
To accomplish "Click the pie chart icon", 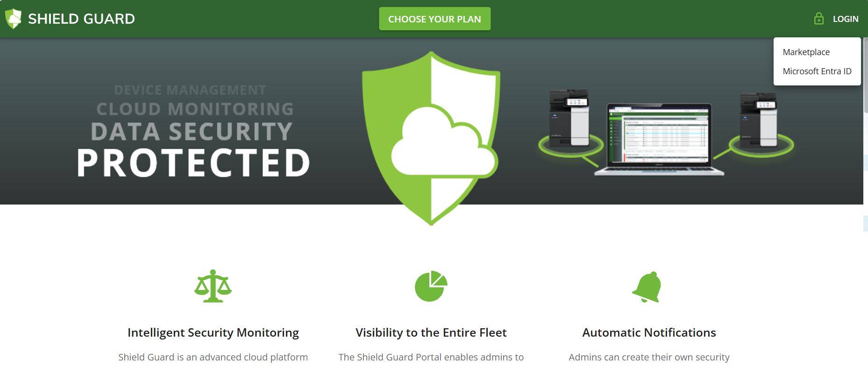I will point(431,286).
